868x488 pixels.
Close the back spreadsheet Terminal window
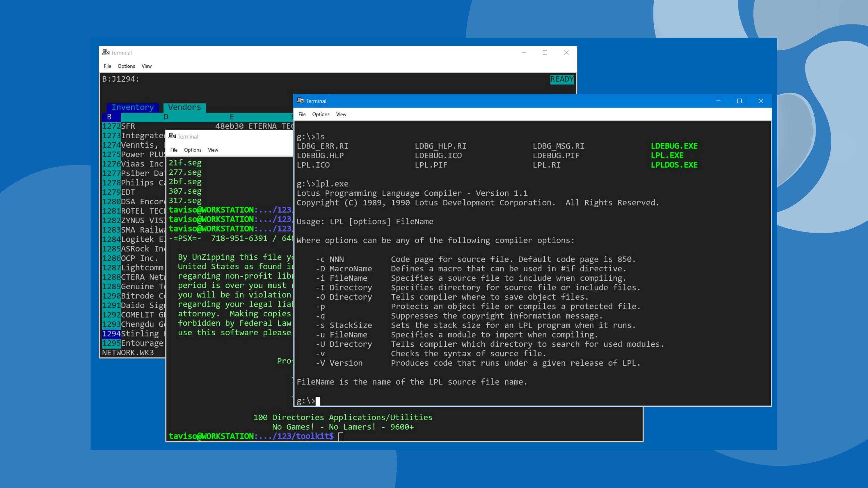(566, 52)
